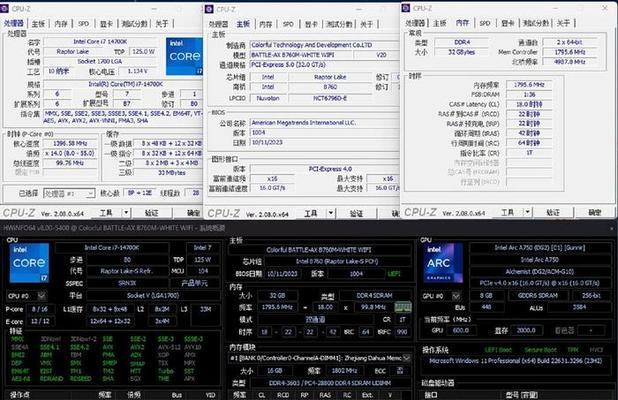
Task: Click the BIOS date 10/11/2023 field in CPU-Z
Action: (325, 142)
